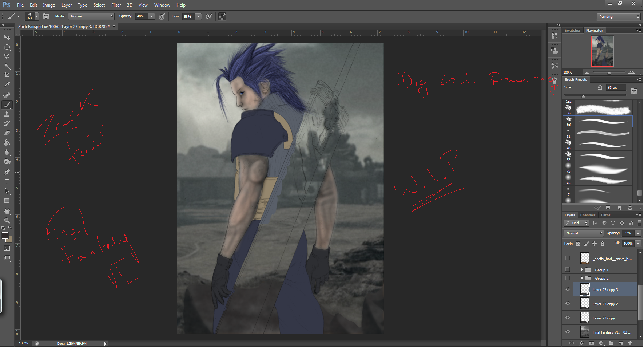Open the layer Fill dropdown
This screenshot has height=347, width=644.
[638, 243]
